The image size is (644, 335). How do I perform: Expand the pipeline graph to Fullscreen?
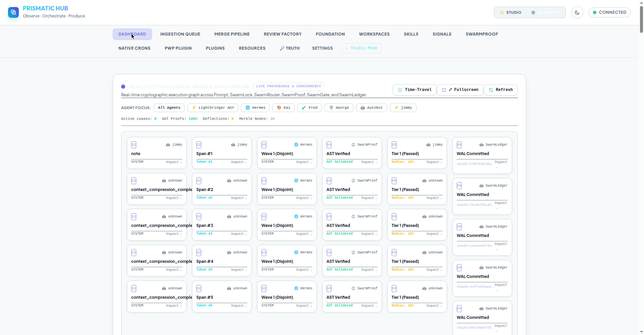coord(460,90)
